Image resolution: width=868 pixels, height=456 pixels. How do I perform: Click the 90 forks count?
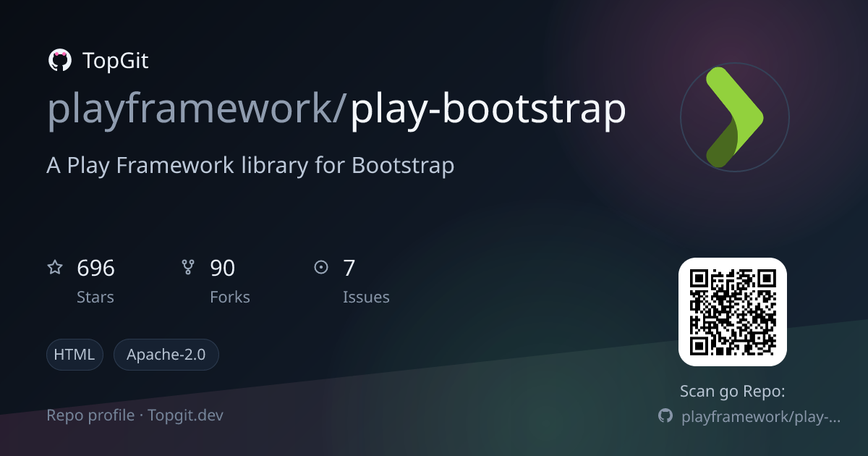pos(223,269)
